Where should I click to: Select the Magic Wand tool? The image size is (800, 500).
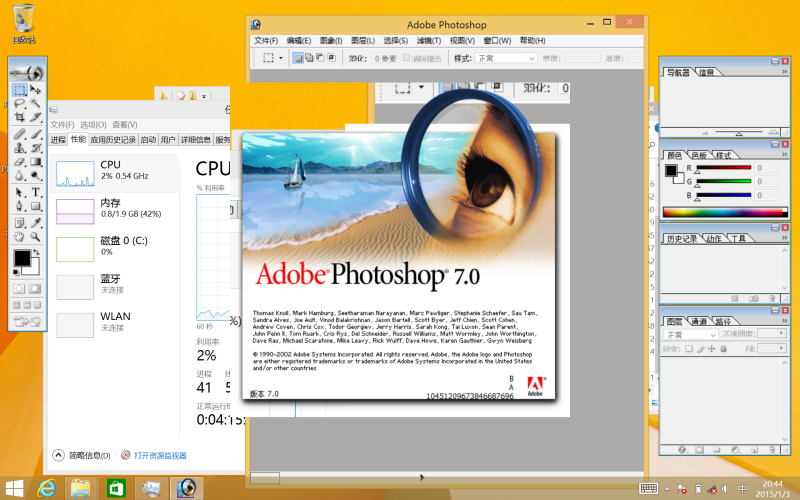click(x=35, y=104)
